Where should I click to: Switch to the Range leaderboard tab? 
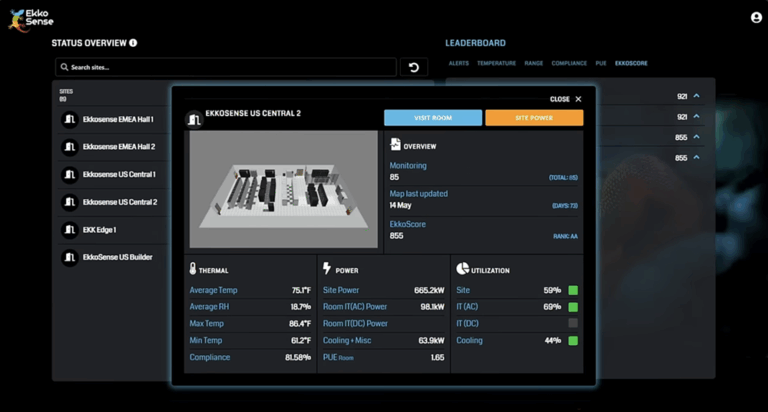click(533, 63)
